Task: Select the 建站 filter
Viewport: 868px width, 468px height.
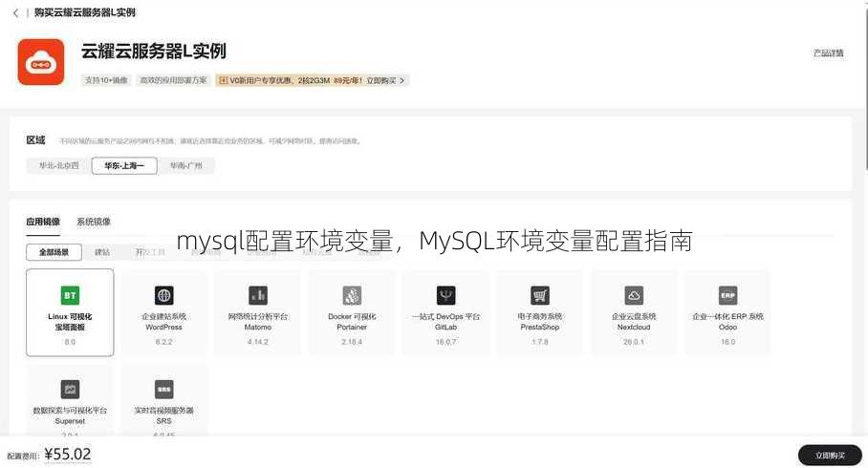Action: click(102, 252)
